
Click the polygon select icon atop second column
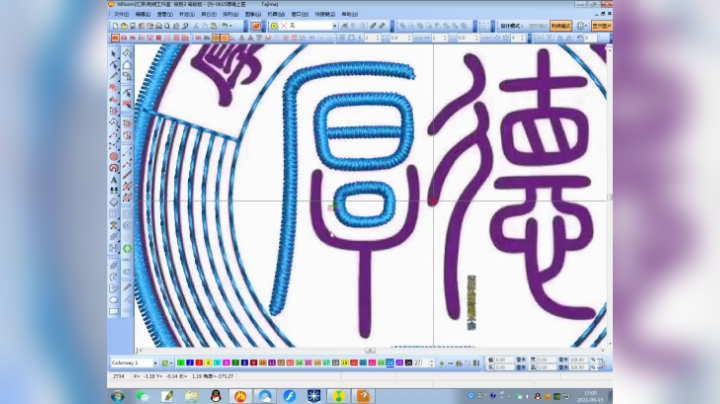pos(127,54)
